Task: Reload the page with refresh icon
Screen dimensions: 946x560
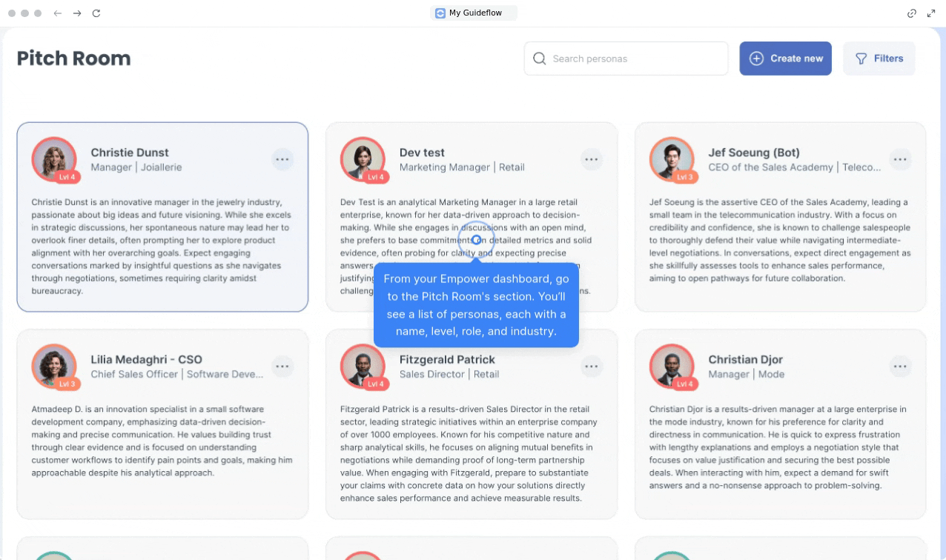Action: click(x=96, y=13)
